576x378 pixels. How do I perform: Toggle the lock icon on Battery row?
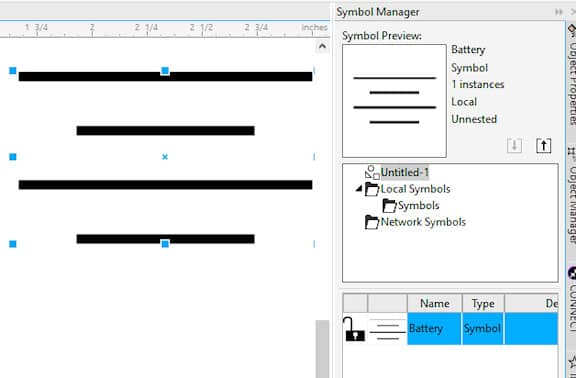(354, 329)
